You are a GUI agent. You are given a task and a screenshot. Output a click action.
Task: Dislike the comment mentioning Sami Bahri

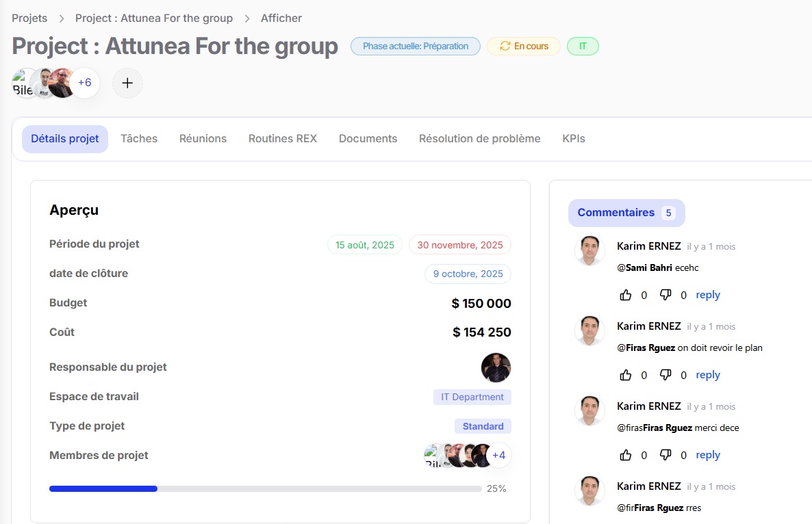(x=665, y=295)
